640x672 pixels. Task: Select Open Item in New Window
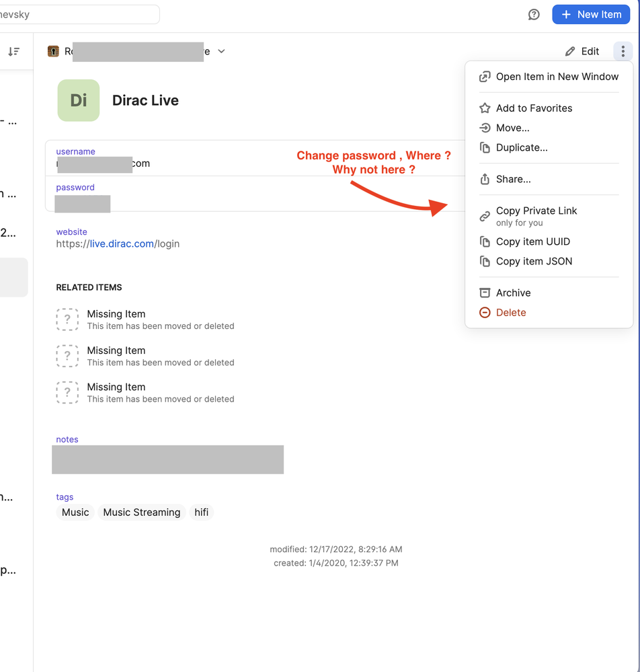point(557,77)
